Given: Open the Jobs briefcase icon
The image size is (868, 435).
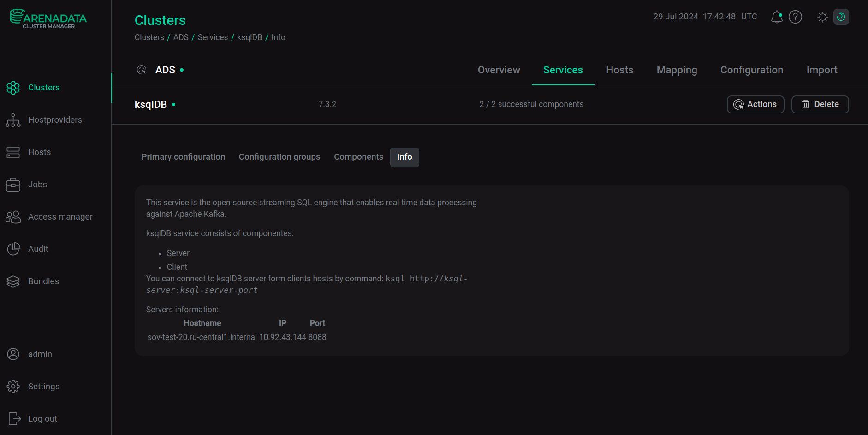Looking at the screenshot, I should click(x=13, y=185).
